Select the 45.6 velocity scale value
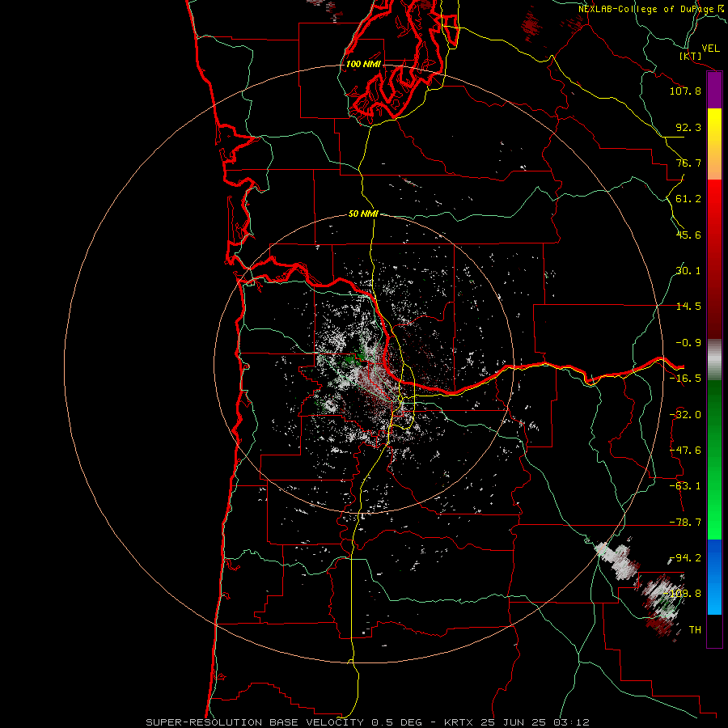 point(688,235)
